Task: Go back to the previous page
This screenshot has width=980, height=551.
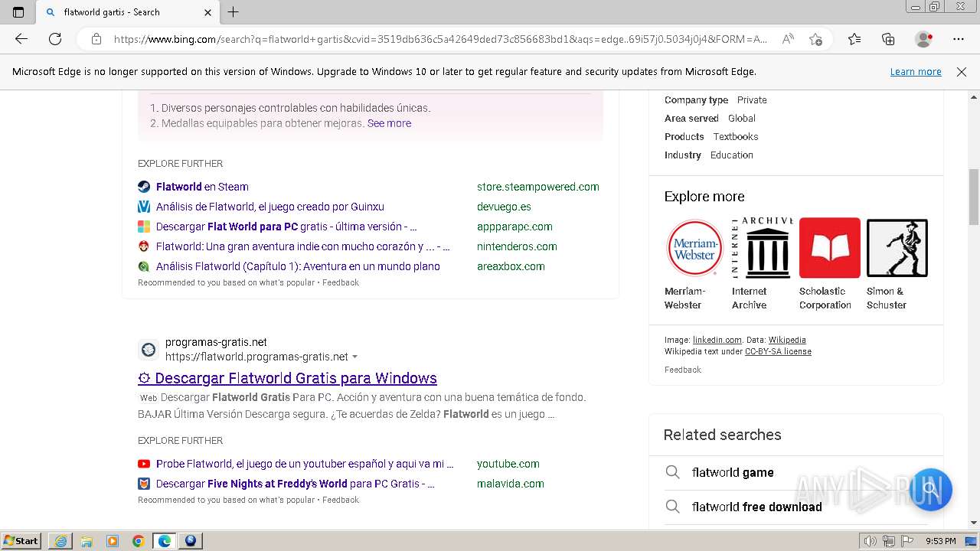Action: [21, 39]
